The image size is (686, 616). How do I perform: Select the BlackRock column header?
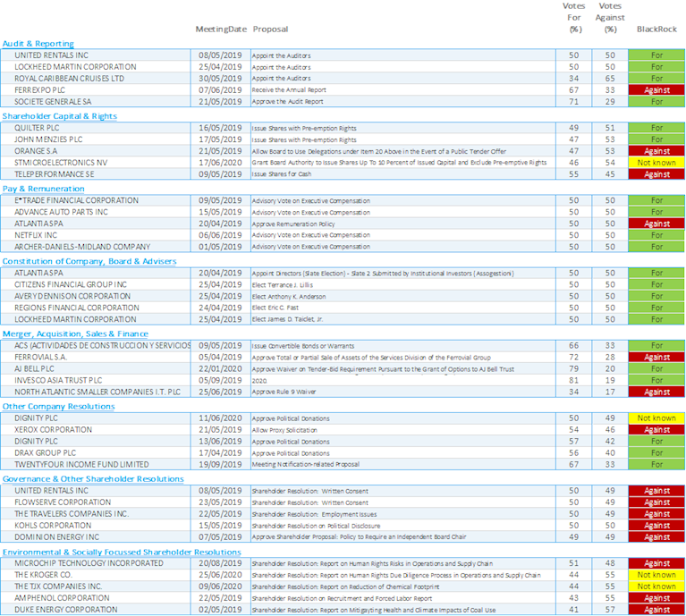(656, 30)
